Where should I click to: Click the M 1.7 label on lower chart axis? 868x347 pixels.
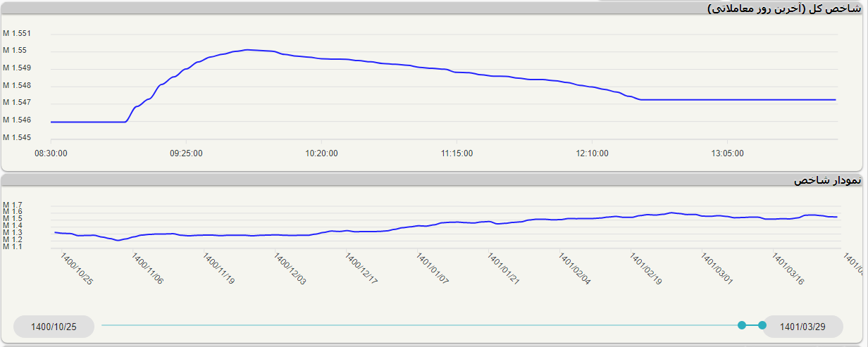[13, 205]
